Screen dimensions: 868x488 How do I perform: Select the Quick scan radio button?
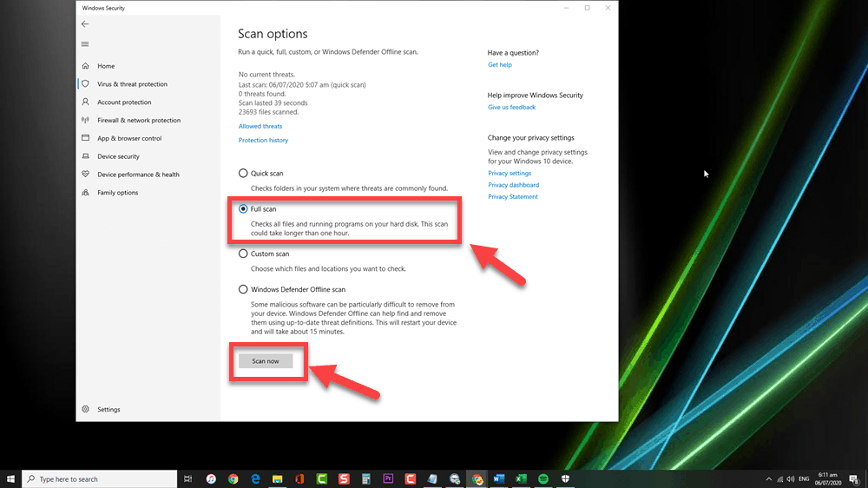pyautogui.click(x=243, y=174)
